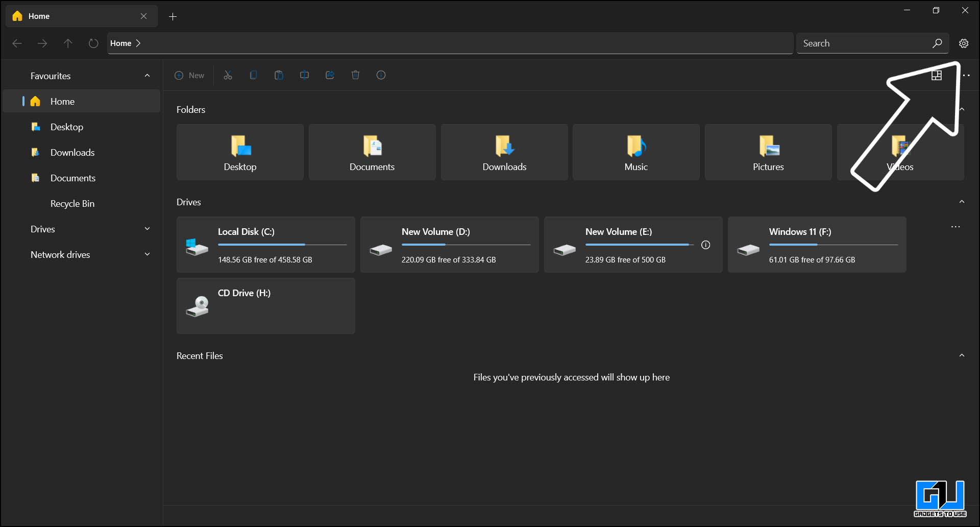Click the Layout view icon near top right
The image size is (980, 527).
pyautogui.click(x=937, y=75)
